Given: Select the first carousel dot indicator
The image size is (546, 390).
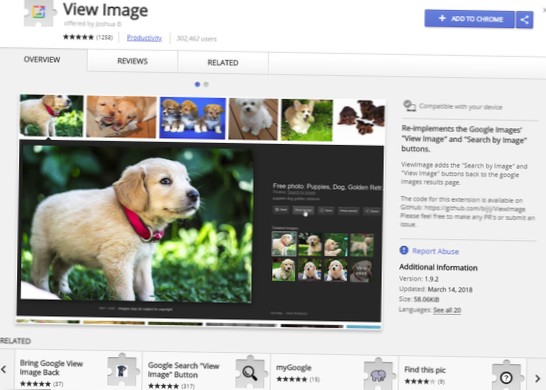Looking at the screenshot, I should point(197,84).
